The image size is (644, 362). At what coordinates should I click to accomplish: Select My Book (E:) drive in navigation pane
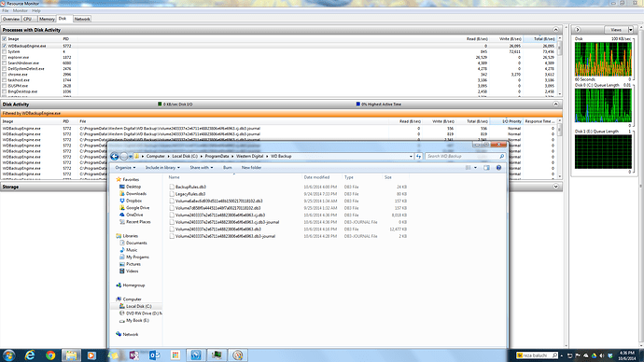click(133, 321)
